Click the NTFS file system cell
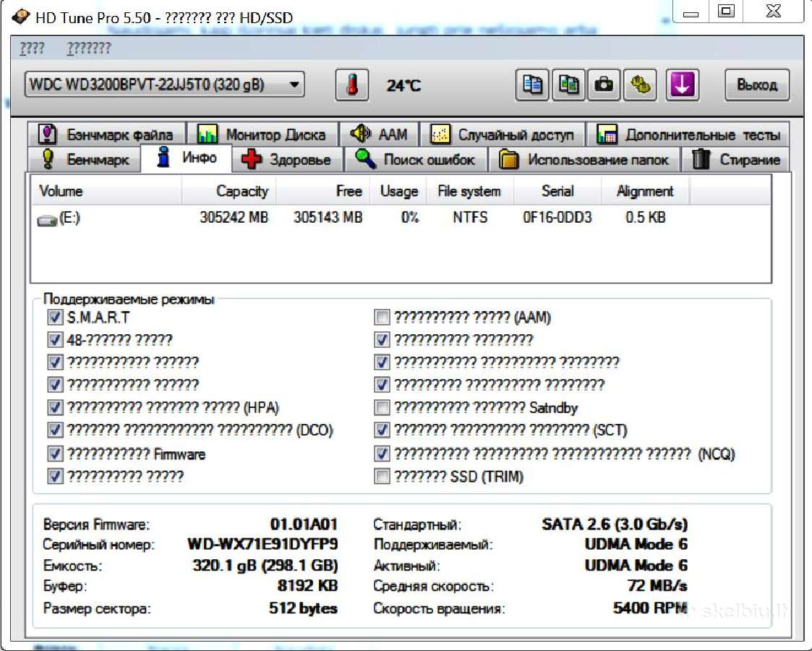812x651 pixels. [x=470, y=218]
